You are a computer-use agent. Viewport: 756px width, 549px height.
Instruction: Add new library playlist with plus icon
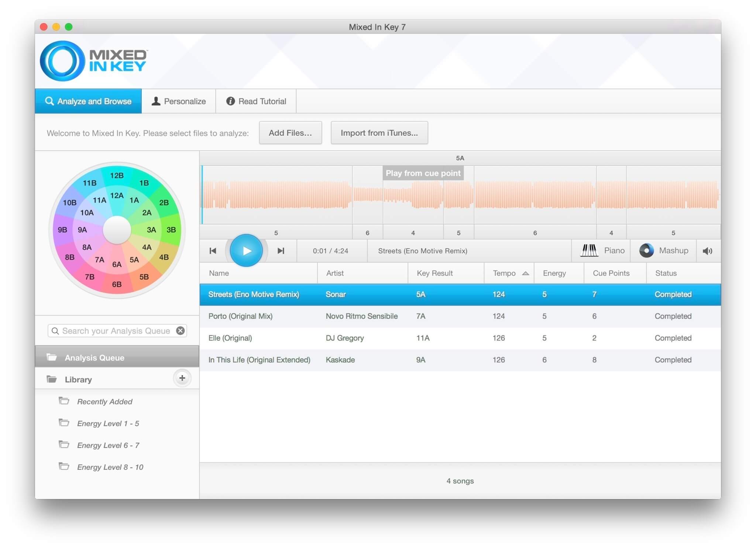(x=182, y=378)
